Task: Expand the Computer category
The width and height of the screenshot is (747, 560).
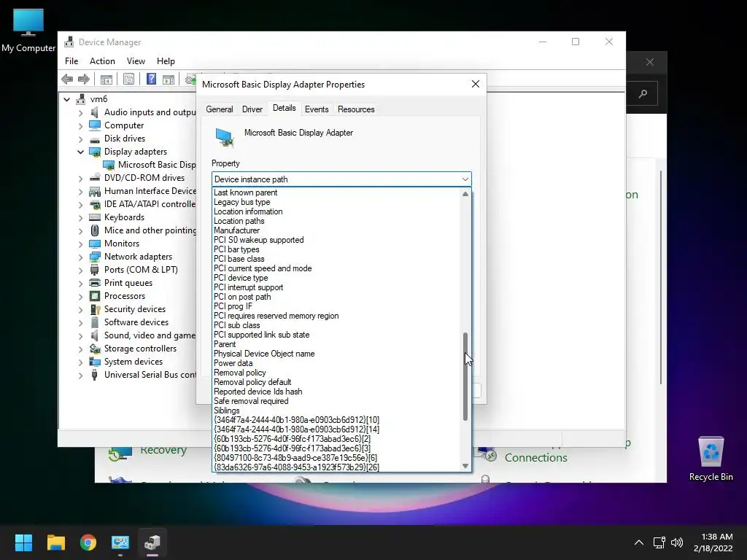Action: [80, 125]
